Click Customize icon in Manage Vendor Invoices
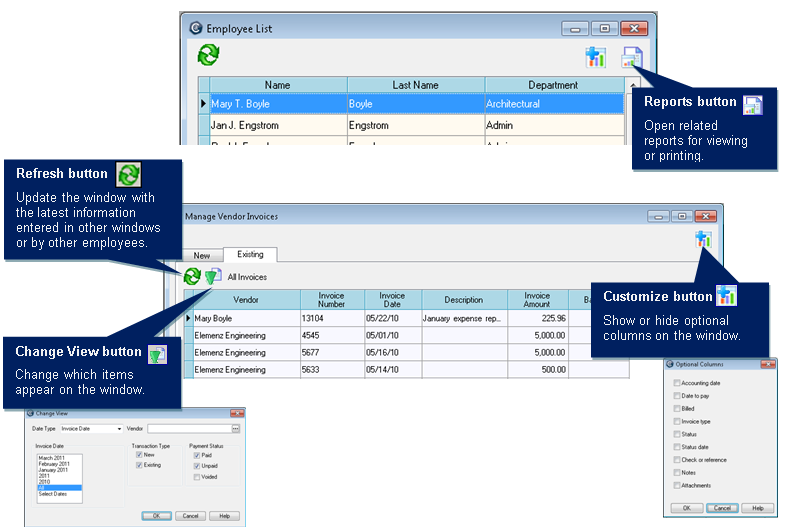786x528 pixels. click(702, 239)
